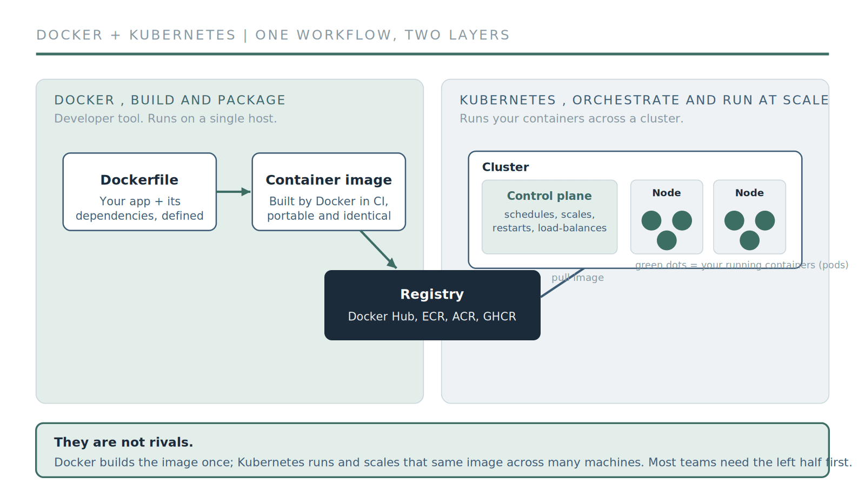Click the Control plane card
865x504 pixels.
(549, 217)
